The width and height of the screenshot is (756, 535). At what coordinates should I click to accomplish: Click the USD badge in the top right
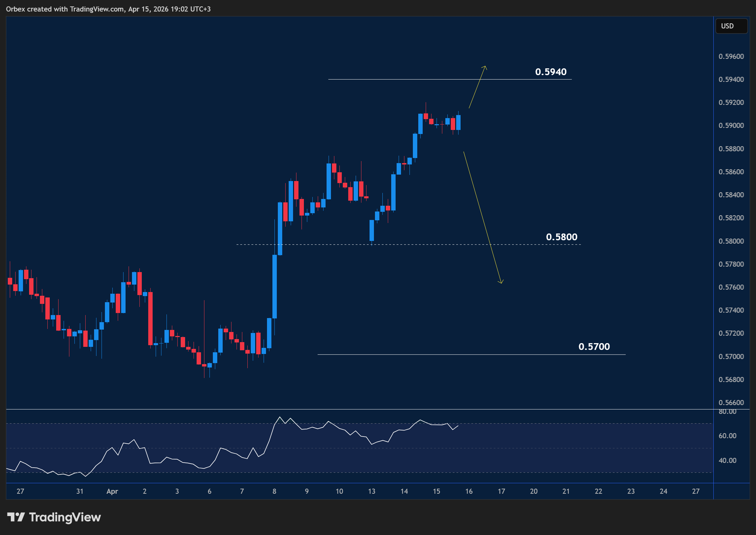731,26
